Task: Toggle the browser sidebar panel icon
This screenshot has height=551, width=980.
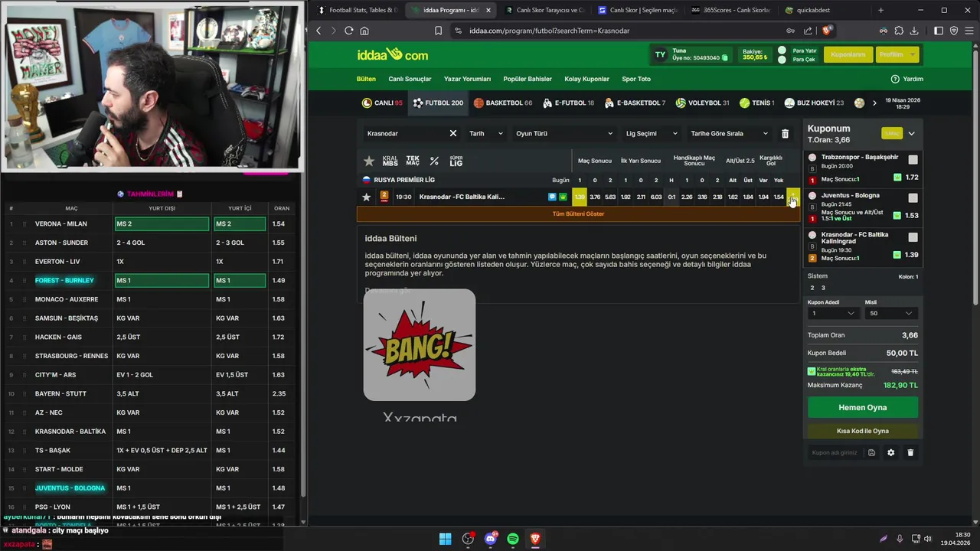Action: [x=939, y=31]
